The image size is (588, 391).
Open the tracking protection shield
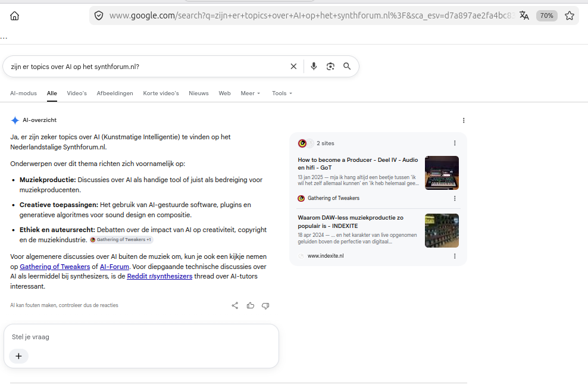tap(99, 15)
